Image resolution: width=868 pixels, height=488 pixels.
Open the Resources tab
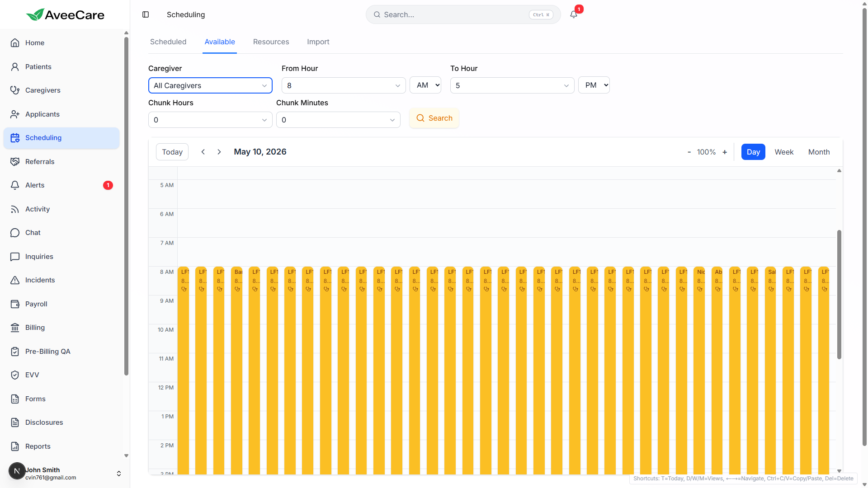click(x=271, y=42)
